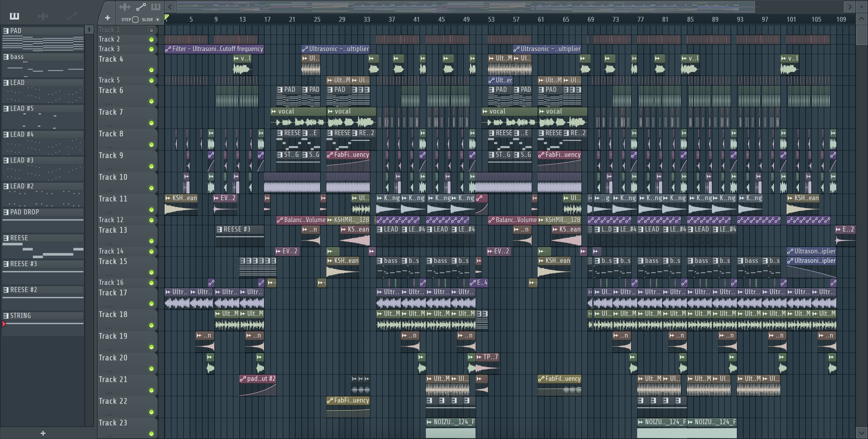868x439 pixels.
Task: Select the Track 3 header
Action: (127, 49)
